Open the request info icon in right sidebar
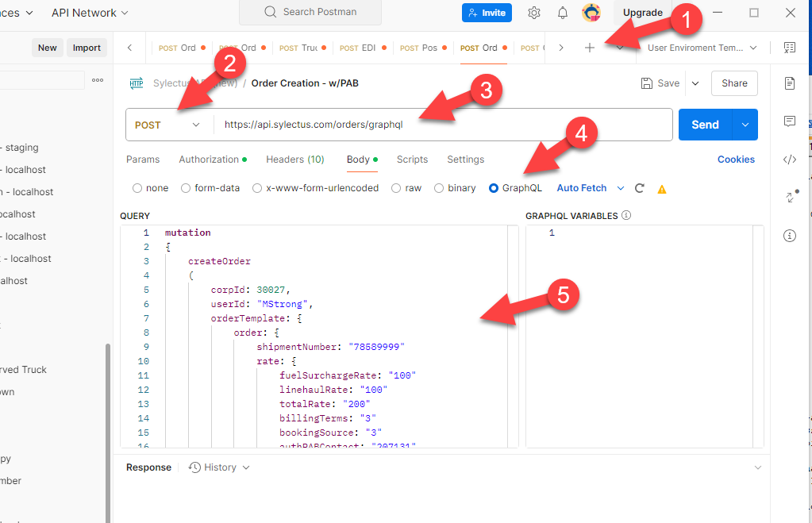Screen dimensions: 812x523 pyautogui.click(x=789, y=237)
